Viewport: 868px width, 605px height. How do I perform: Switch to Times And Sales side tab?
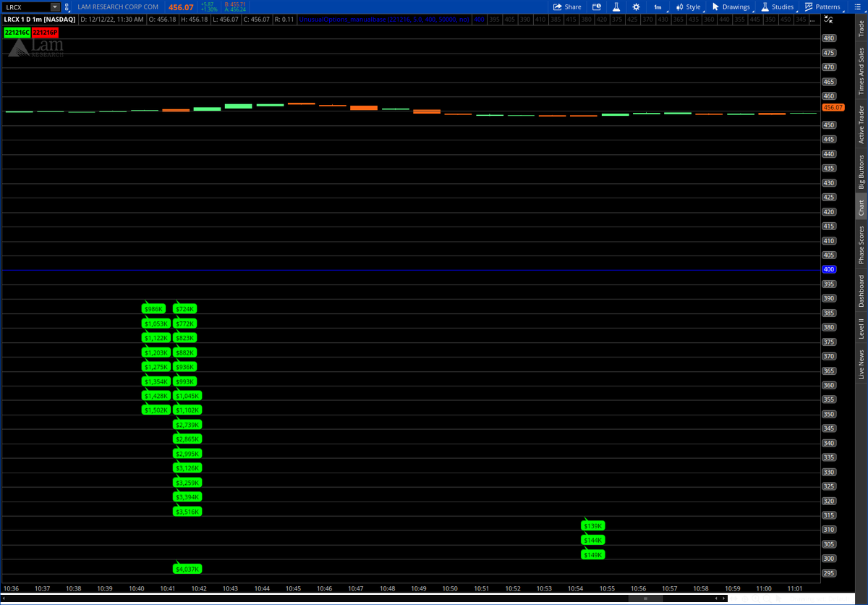point(861,71)
